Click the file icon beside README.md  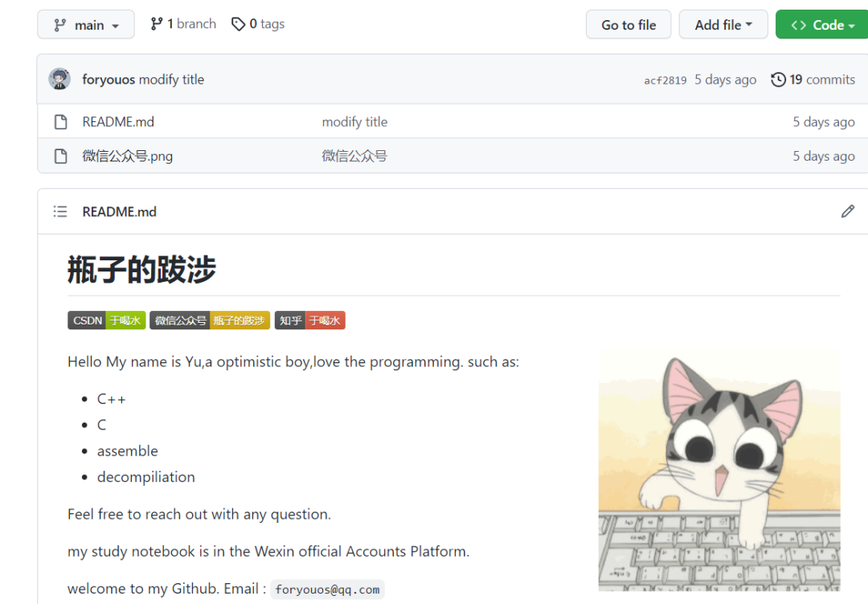[60, 121]
